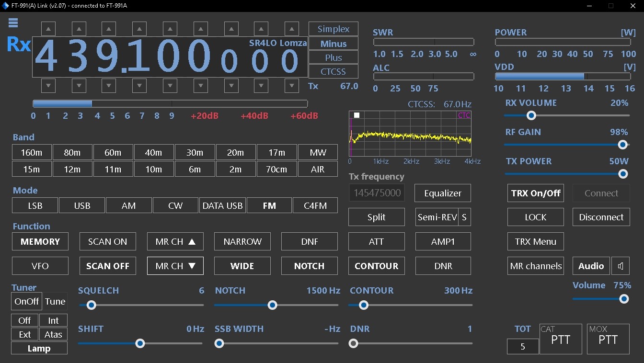
Task: Click the Tx frequency field showing 145475000
Action: click(x=377, y=193)
